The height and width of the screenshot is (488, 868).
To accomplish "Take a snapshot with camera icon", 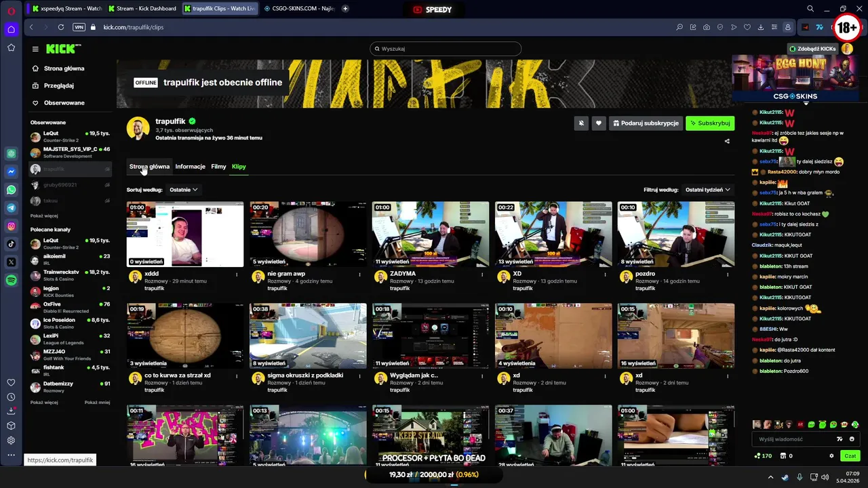I will 707,27.
